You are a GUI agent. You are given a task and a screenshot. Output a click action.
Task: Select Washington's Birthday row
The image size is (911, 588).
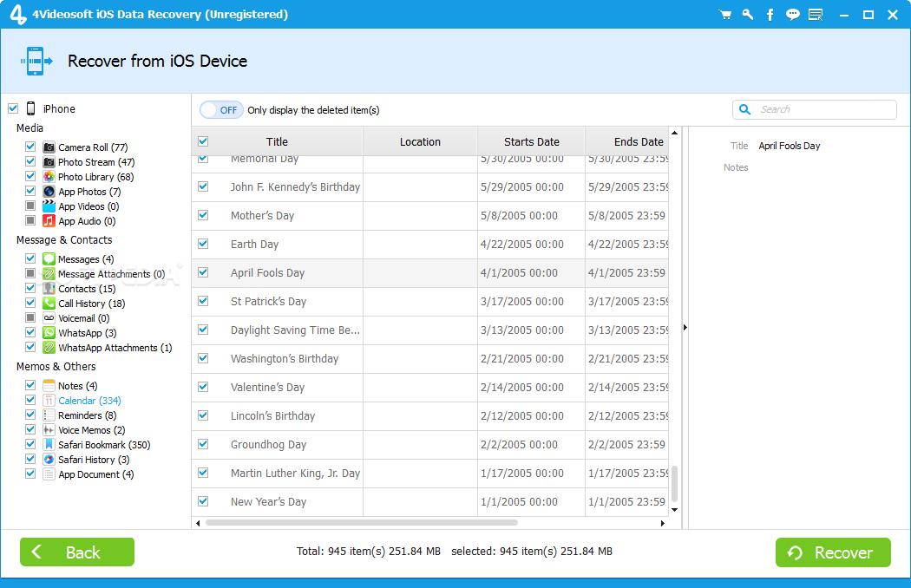click(430, 358)
